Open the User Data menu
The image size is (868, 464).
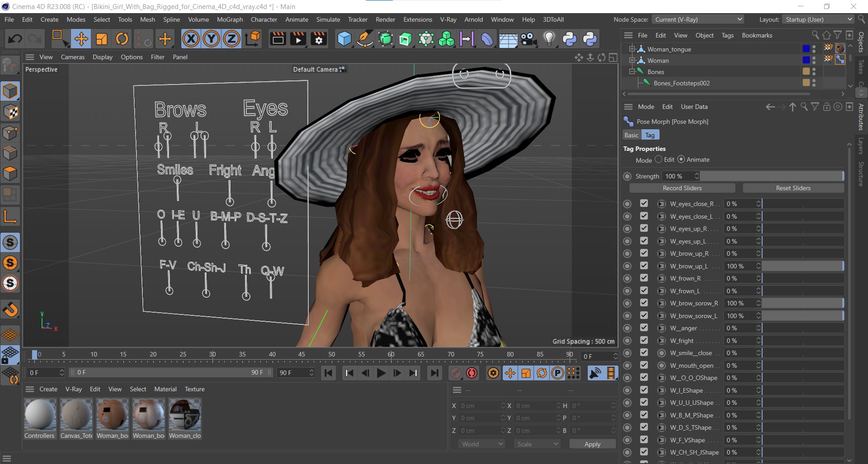click(694, 107)
